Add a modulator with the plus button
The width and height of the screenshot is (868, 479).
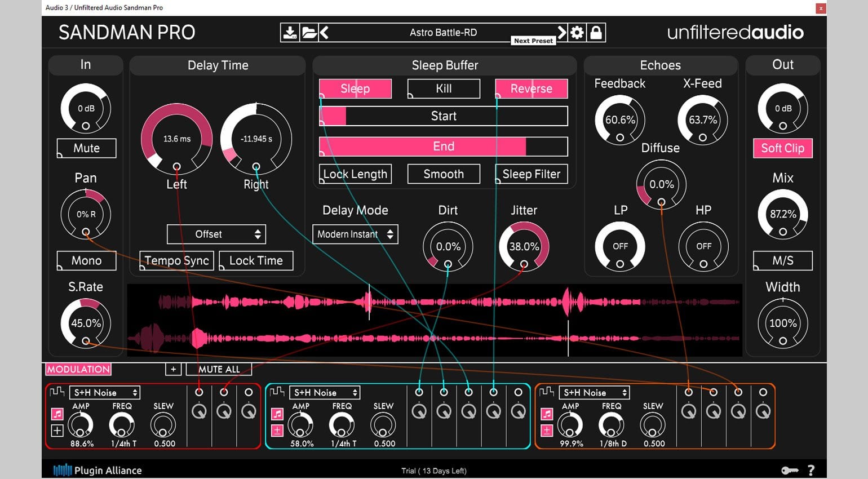173,369
